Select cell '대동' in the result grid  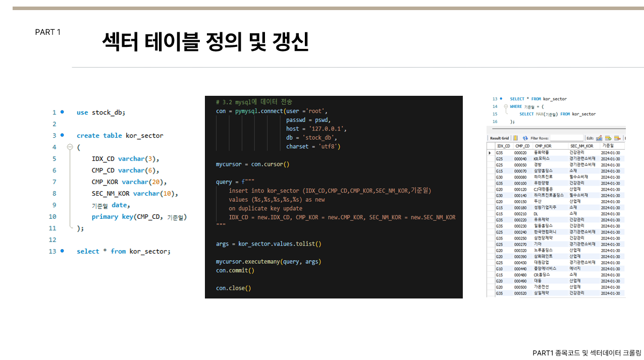click(538, 281)
